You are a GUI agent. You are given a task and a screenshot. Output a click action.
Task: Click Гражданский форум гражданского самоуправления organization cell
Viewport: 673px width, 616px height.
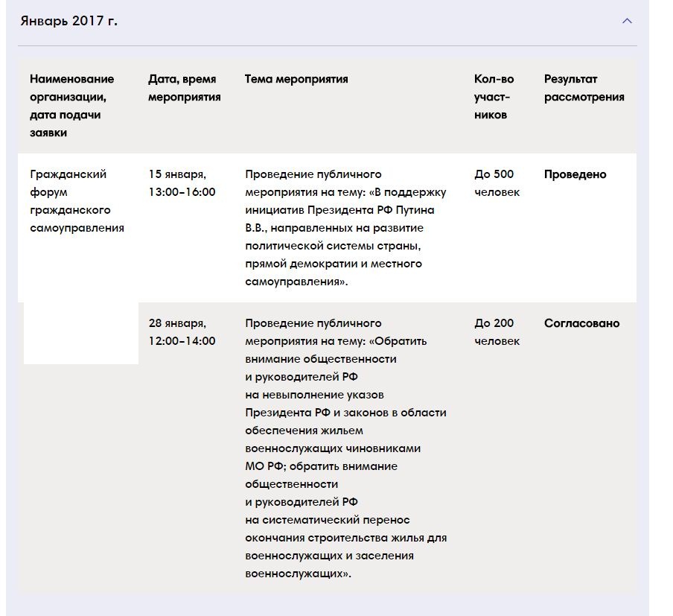(x=77, y=201)
